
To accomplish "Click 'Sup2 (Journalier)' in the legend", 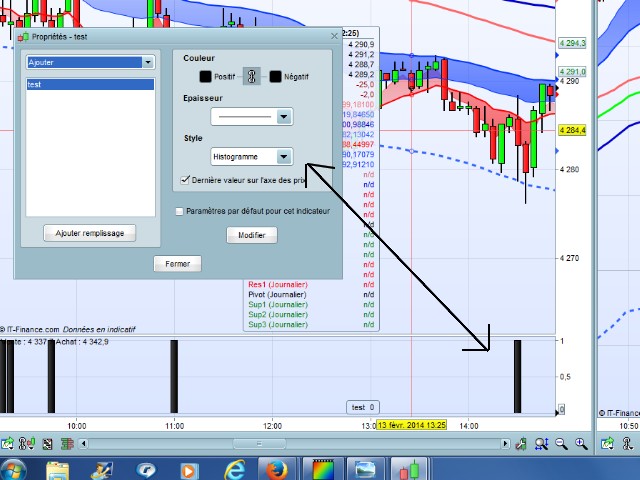I will tap(278, 314).
